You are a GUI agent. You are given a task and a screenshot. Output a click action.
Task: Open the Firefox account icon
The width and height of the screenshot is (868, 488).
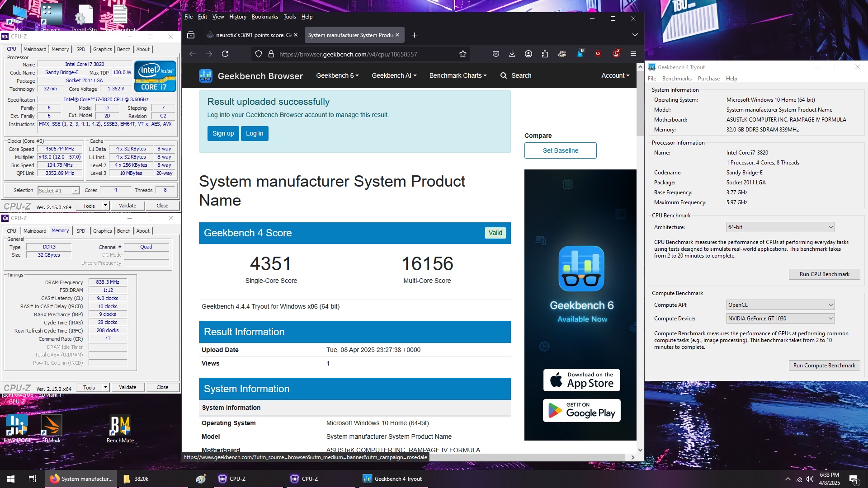pyautogui.click(x=528, y=54)
